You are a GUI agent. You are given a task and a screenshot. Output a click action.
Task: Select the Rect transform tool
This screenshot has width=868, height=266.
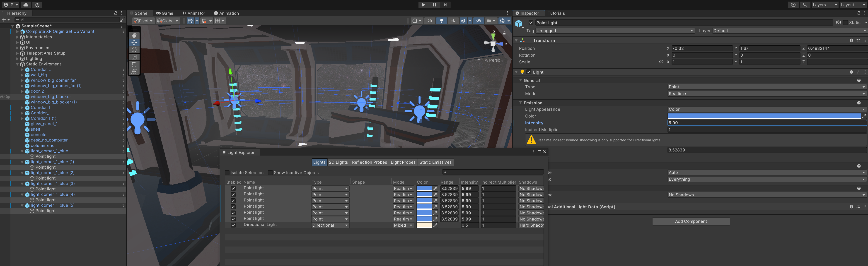click(134, 64)
